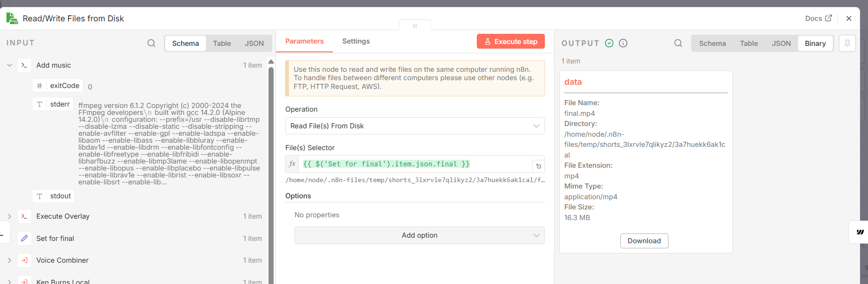This screenshot has height=284, width=868.
Task: Click the input panel search icon
Action: point(151,43)
